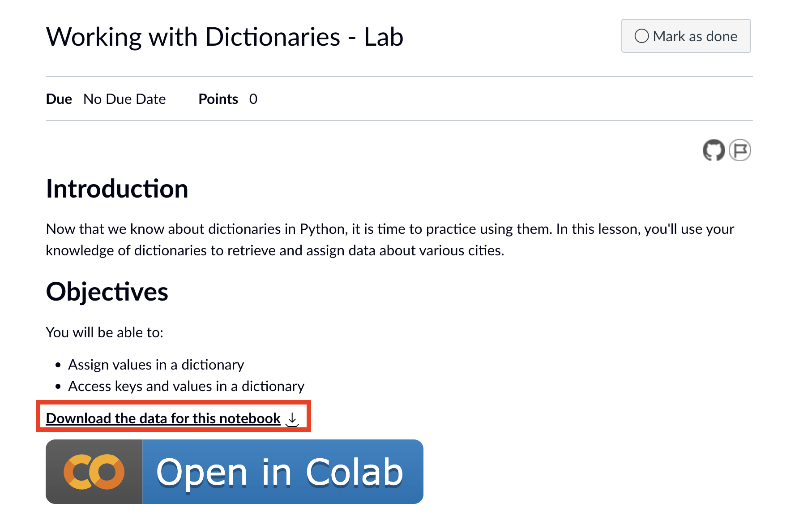Click the "Points" label area
Image resolution: width=812 pixels, height=525 pixels.
(218, 99)
